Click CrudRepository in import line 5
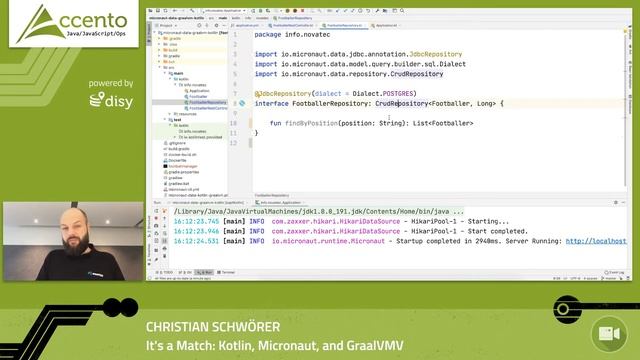The height and width of the screenshot is (360, 640). tap(417, 74)
